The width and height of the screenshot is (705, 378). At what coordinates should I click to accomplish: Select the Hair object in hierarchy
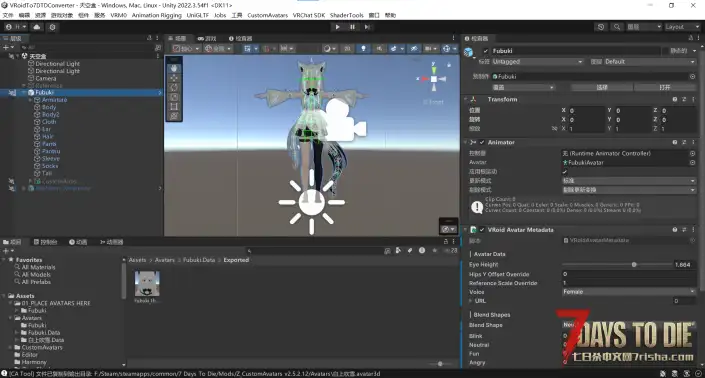click(48, 137)
